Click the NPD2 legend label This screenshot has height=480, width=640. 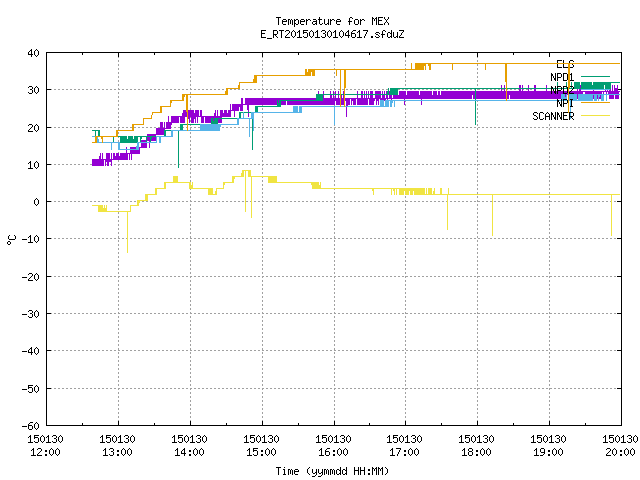pyautogui.click(x=562, y=90)
